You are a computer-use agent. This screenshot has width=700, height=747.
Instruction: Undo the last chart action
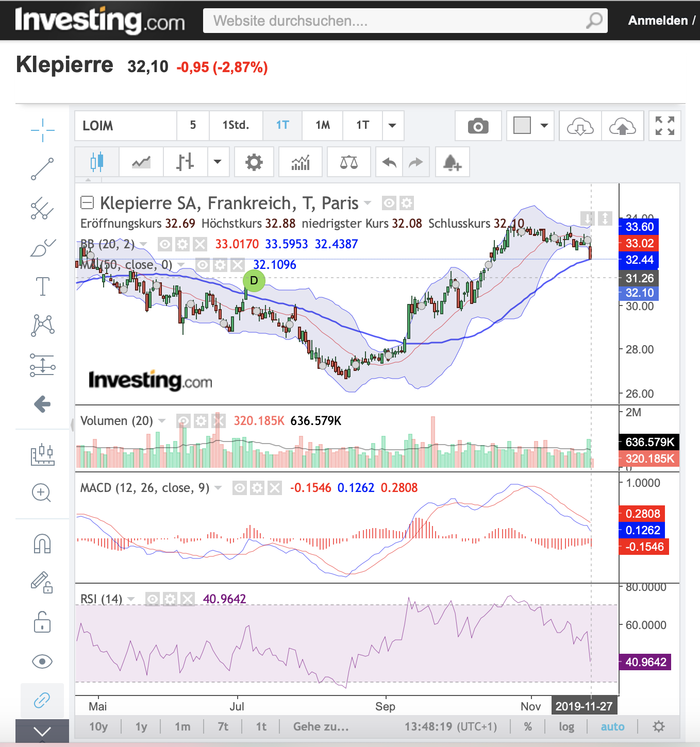[x=389, y=162]
